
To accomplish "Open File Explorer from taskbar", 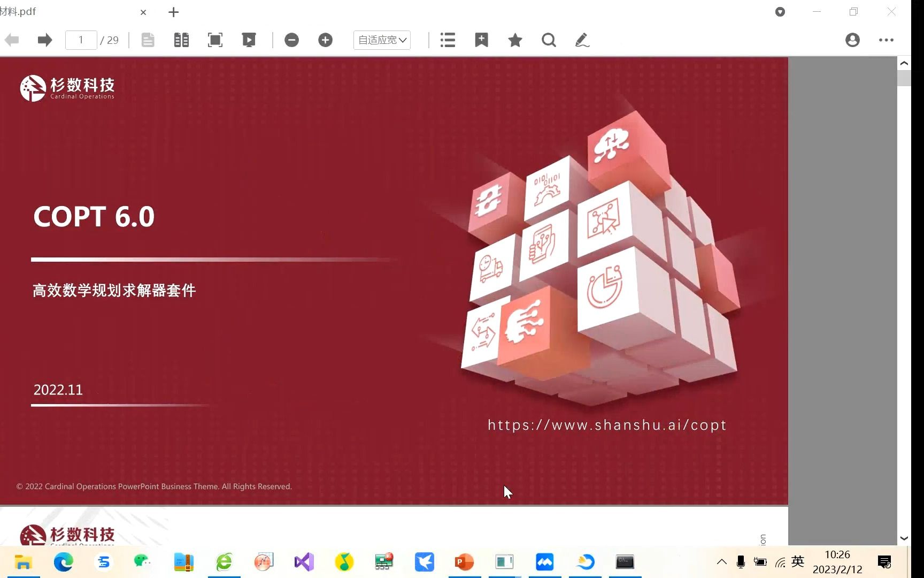I will pos(23,562).
